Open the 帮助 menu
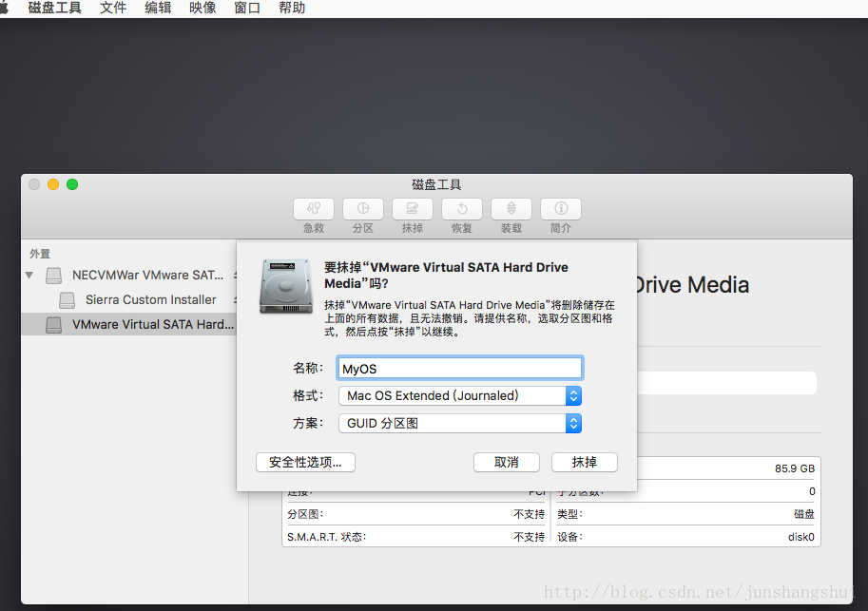868x611 pixels. click(x=292, y=8)
